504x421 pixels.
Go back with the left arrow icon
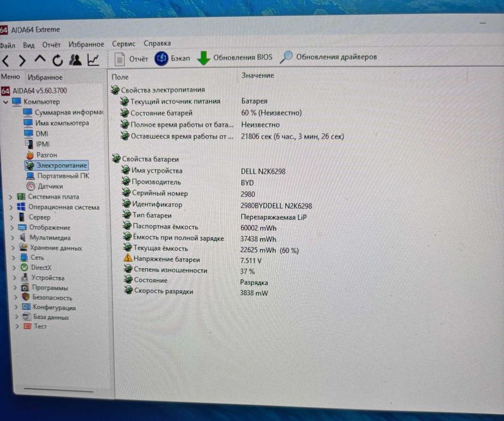click(x=5, y=61)
